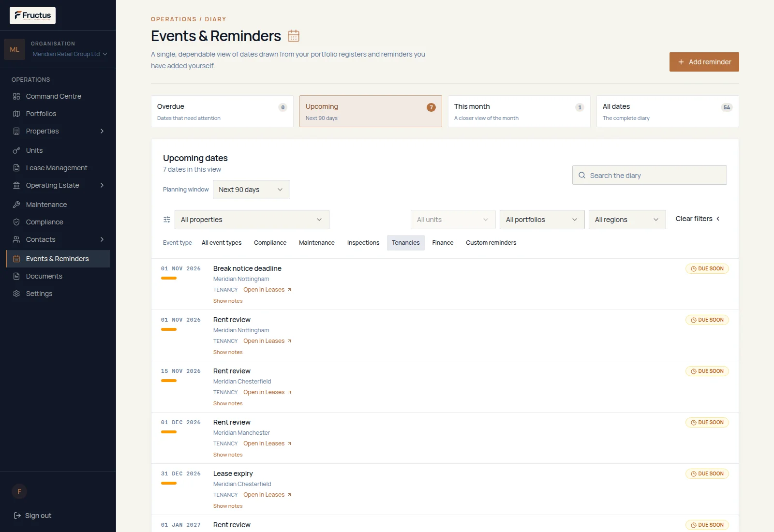This screenshot has height=532, width=774.
Task: Select All event types filter
Action: pyautogui.click(x=222, y=243)
